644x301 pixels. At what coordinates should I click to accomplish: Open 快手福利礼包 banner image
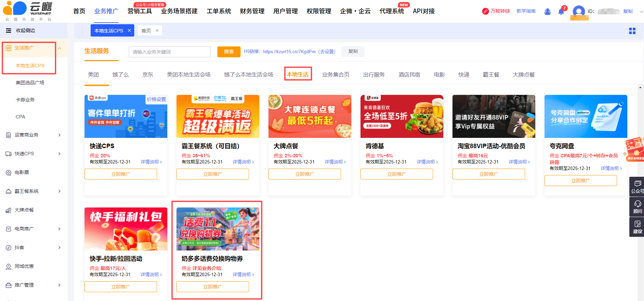pyautogui.click(x=126, y=229)
